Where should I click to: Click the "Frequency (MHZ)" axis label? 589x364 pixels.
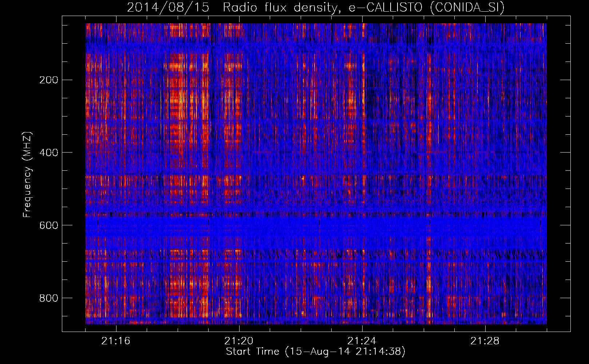27,174
